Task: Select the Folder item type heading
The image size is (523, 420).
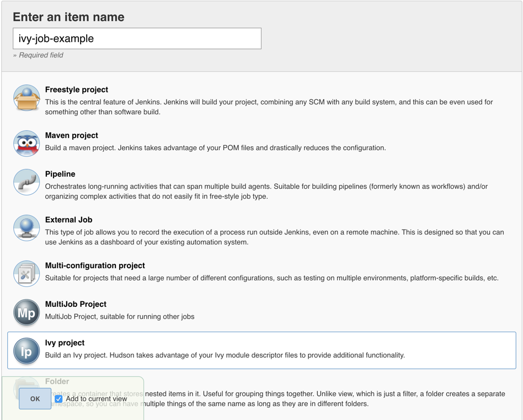Action: (57, 381)
